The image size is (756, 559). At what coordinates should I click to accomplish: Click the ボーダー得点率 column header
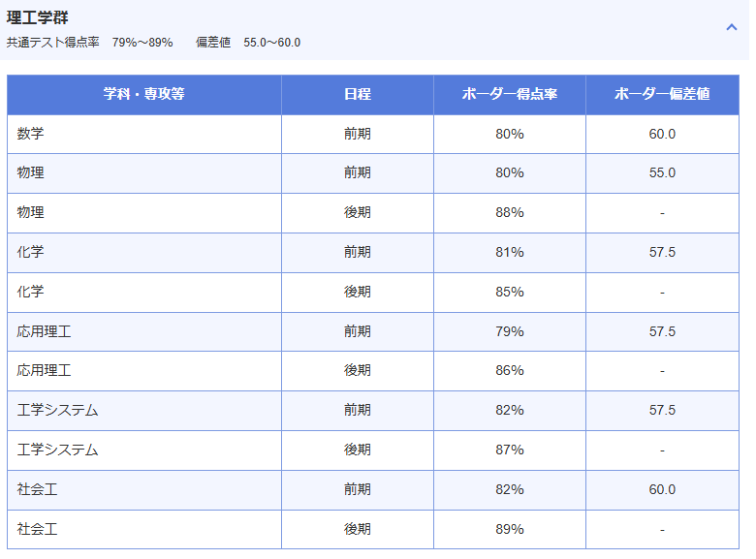[x=510, y=94]
